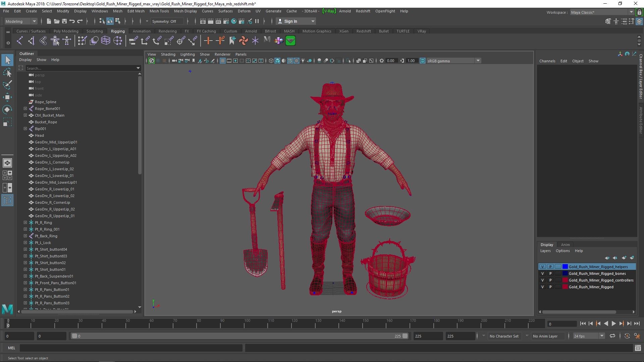Toggle visibility of Gold_Rush_Miner_Rigged_bones layer
The width and height of the screenshot is (644, 362).
tap(542, 274)
